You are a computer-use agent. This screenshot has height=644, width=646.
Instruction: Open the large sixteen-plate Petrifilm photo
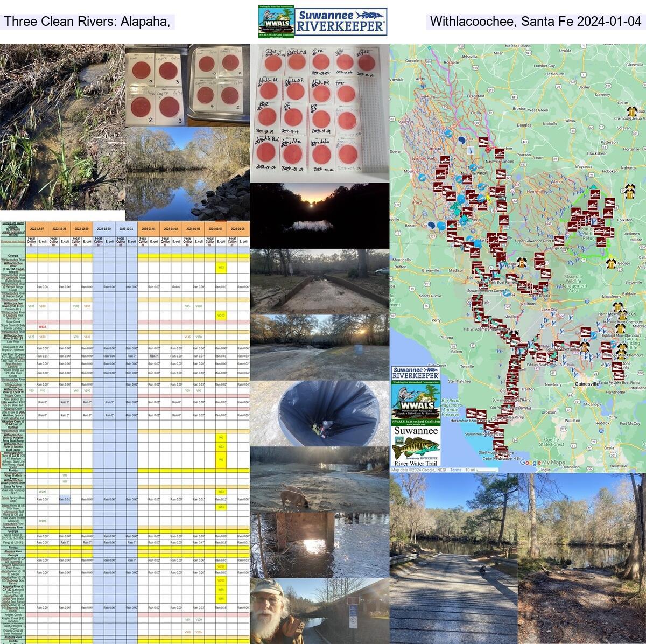[x=319, y=113]
